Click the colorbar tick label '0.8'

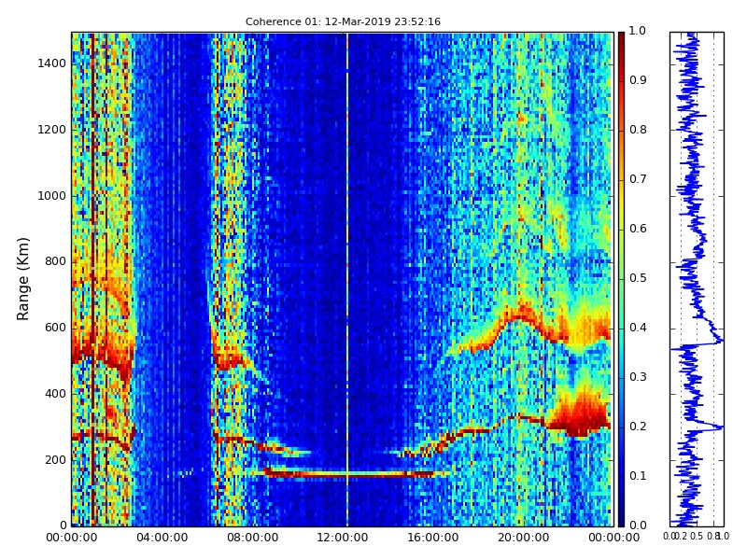tap(638, 130)
